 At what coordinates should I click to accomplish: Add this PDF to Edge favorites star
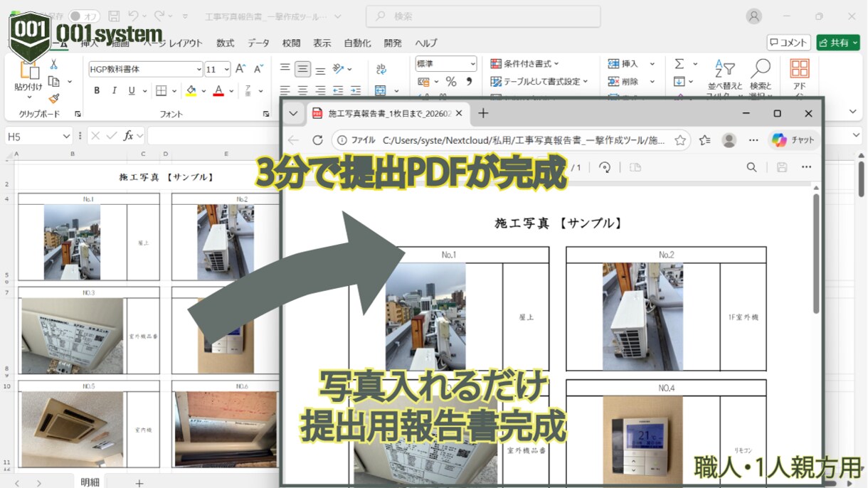680,140
